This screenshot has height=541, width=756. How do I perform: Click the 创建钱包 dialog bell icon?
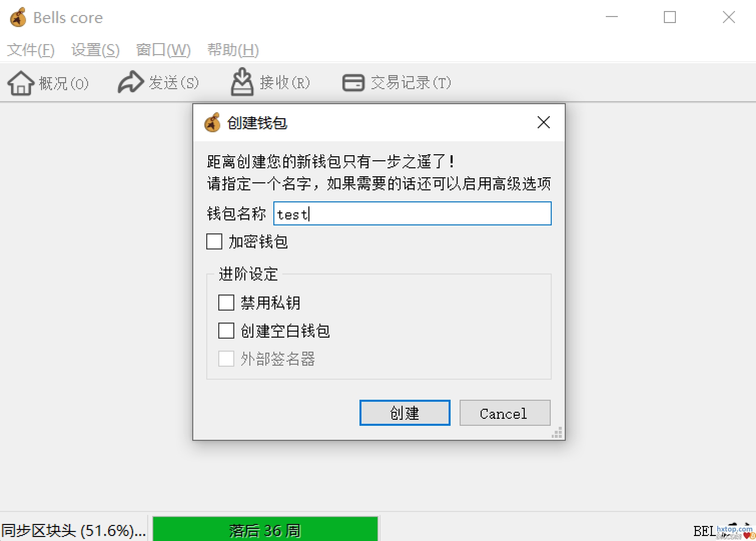(x=212, y=122)
